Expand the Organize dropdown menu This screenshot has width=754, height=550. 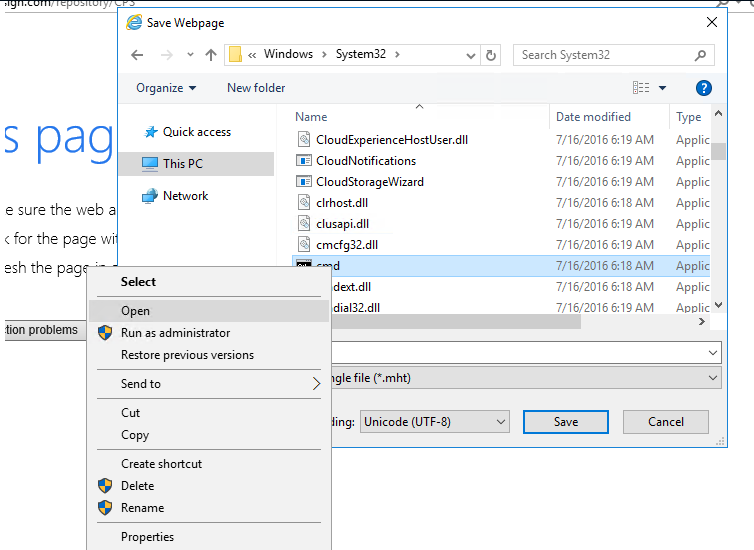coord(166,88)
